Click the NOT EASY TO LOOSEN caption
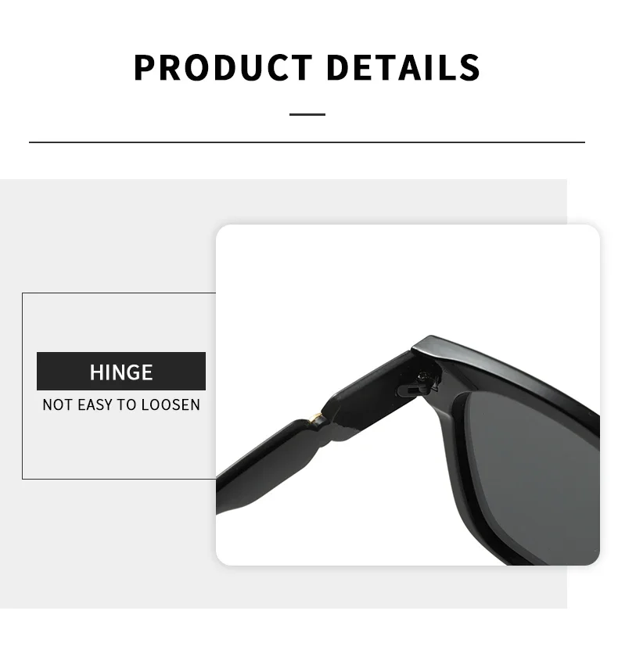 (121, 404)
